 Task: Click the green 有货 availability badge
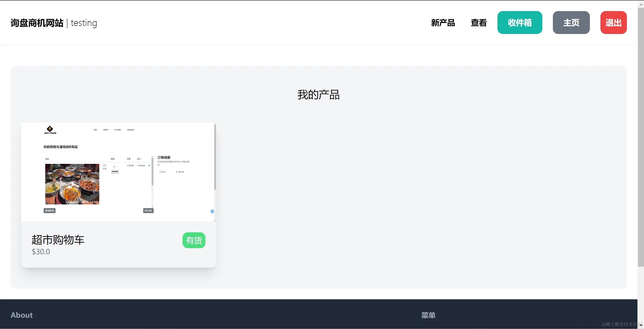[194, 240]
